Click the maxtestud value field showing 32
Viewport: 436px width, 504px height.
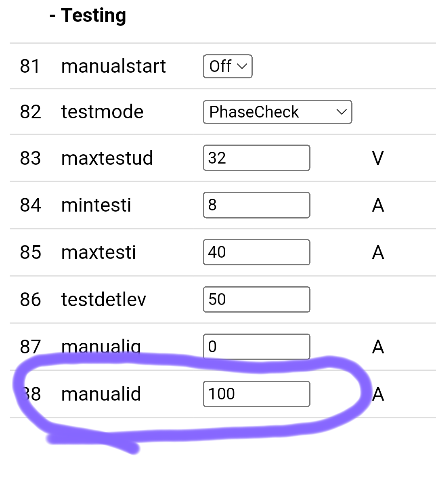coord(257,158)
